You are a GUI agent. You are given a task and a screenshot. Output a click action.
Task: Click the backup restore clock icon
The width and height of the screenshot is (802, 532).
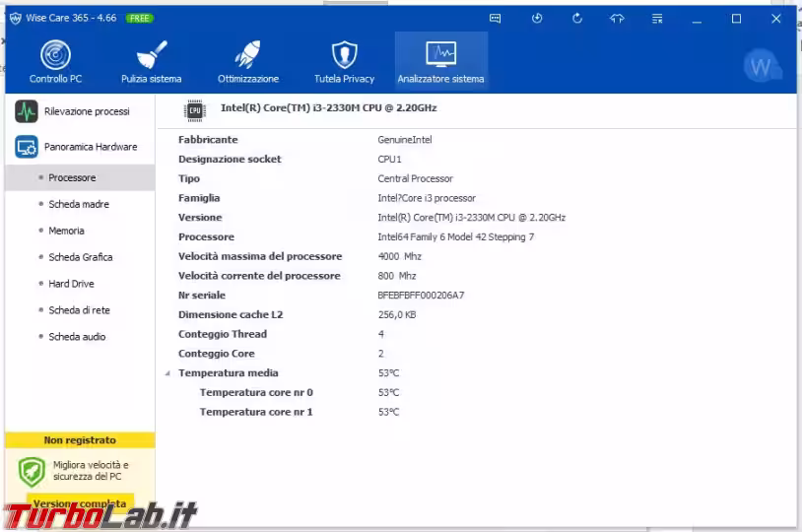coord(537,19)
